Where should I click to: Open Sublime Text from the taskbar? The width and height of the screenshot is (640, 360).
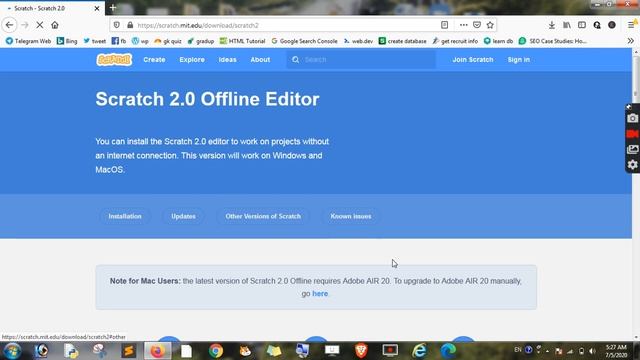pyautogui.click(x=128, y=351)
